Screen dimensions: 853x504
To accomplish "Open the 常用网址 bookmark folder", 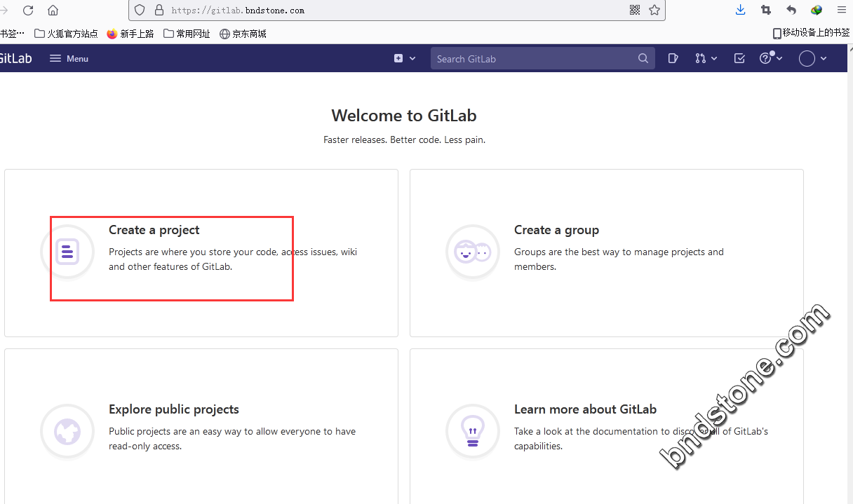I will coord(187,34).
